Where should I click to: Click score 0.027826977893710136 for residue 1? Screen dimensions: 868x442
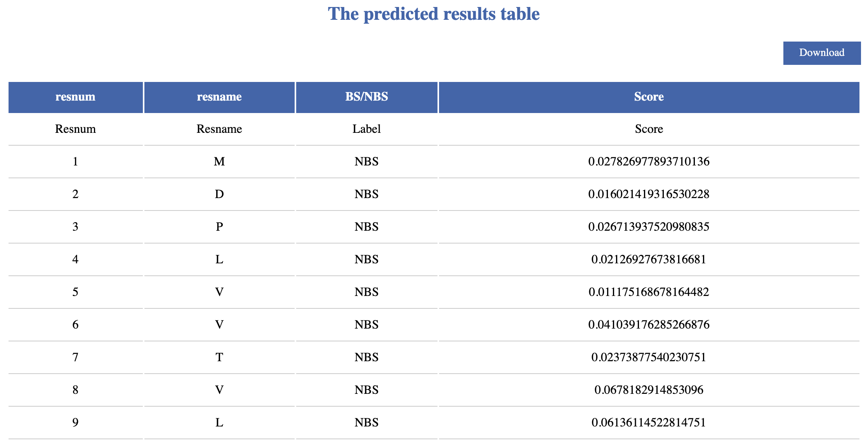(649, 162)
